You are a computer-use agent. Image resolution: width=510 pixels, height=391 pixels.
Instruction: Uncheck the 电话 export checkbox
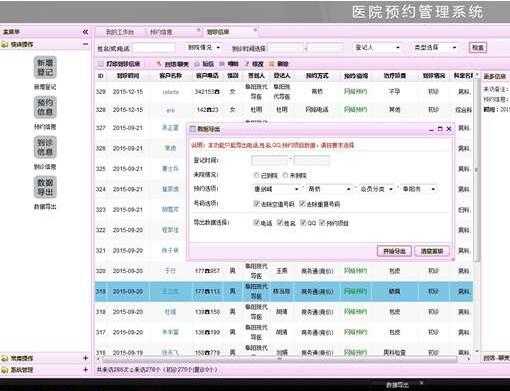coord(256,223)
